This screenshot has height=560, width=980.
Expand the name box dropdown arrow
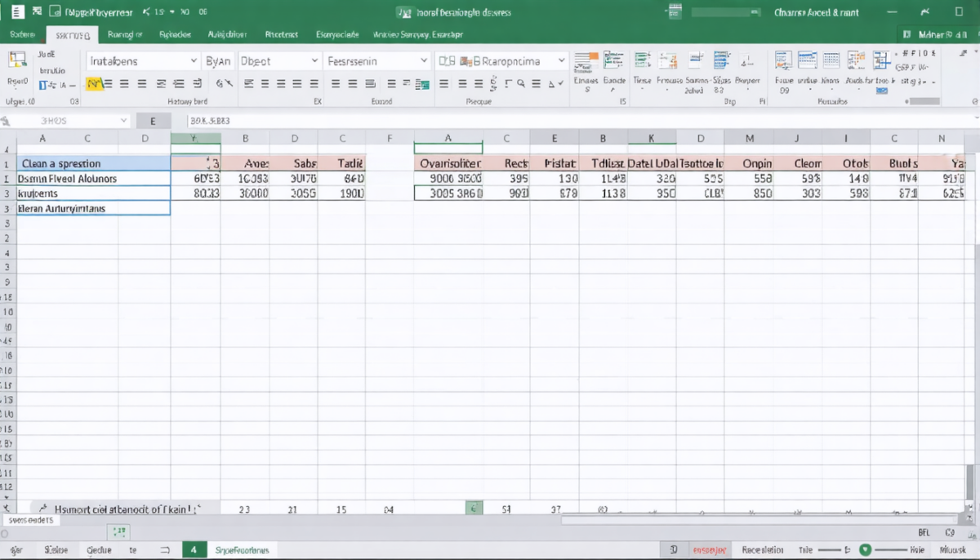point(124,120)
